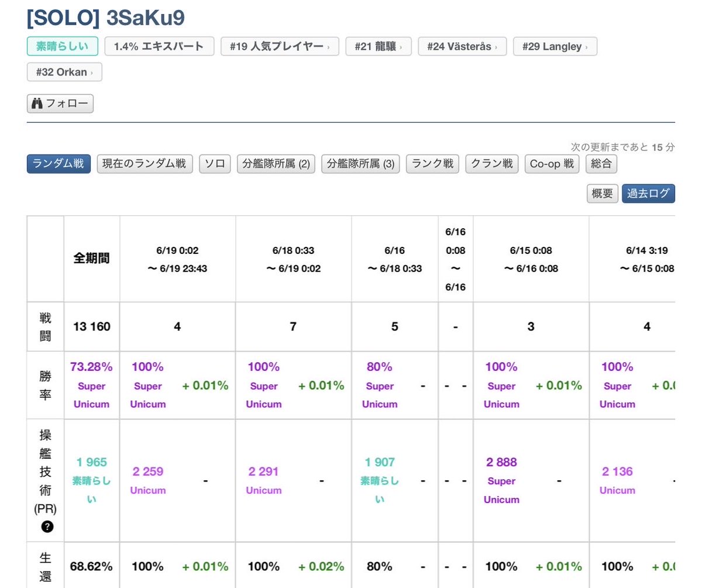Click the 6/16 ～ 6/18 0:33 column header
The width and height of the screenshot is (702, 588).
click(394, 259)
